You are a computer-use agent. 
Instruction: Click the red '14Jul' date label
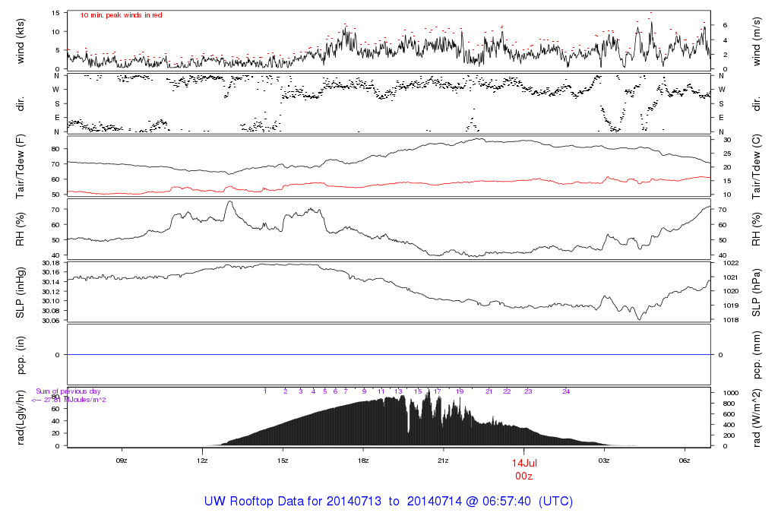click(524, 463)
